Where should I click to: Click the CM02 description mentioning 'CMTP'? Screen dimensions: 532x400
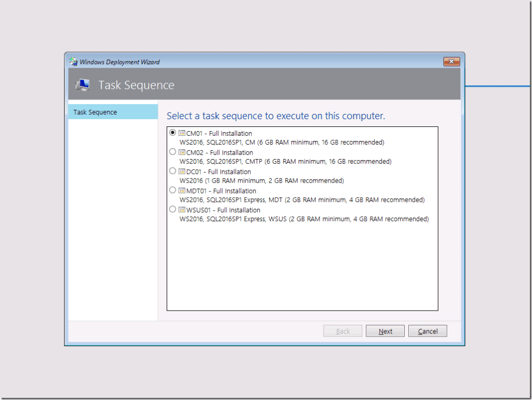[285, 161]
